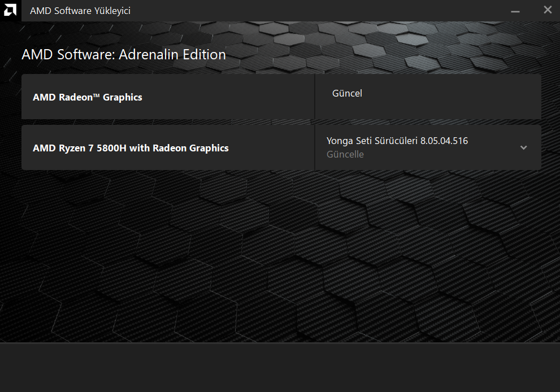
Task: Click the Adrenalin Edition heading
Action: tap(172, 55)
